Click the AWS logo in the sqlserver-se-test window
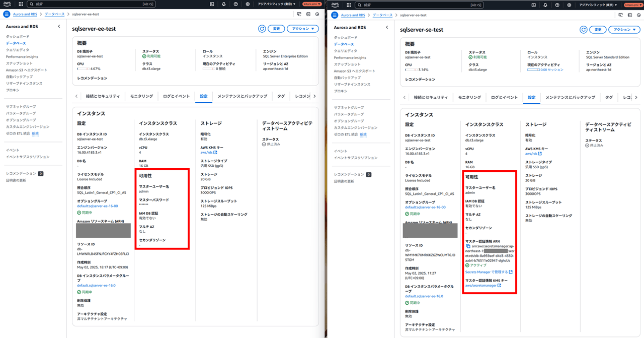The image size is (644, 338). (x=335, y=5)
